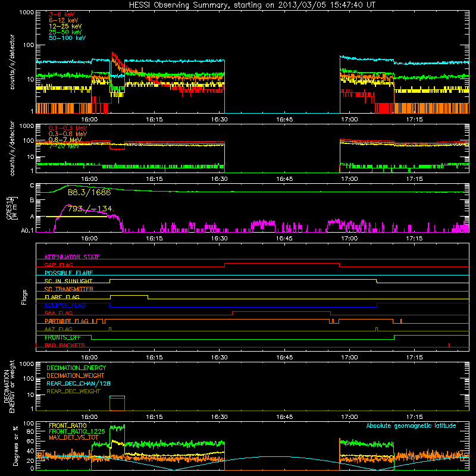The width and height of the screenshot is (476, 476).
Task: Click the DECIMATION_WEIGHT legend entry
Action: click(x=75, y=375)
